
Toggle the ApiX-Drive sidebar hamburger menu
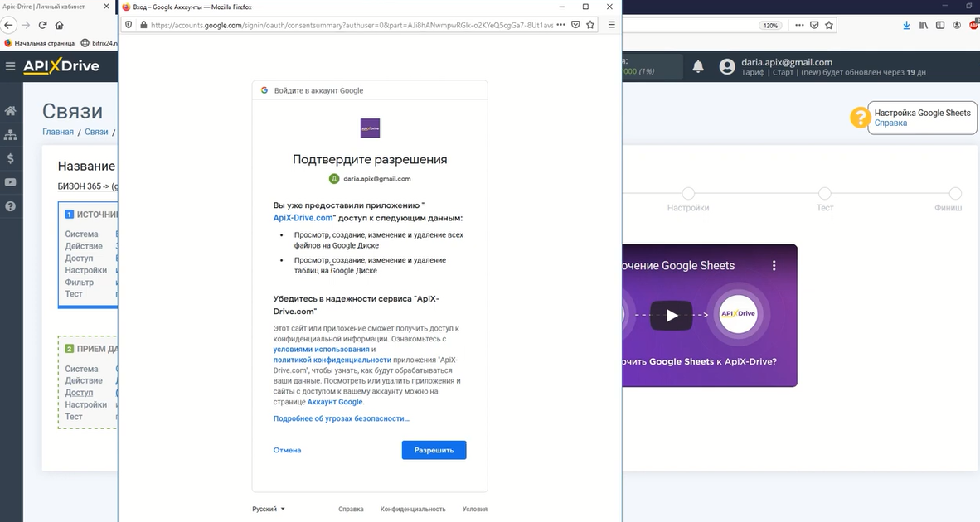(x=10, y=66)
